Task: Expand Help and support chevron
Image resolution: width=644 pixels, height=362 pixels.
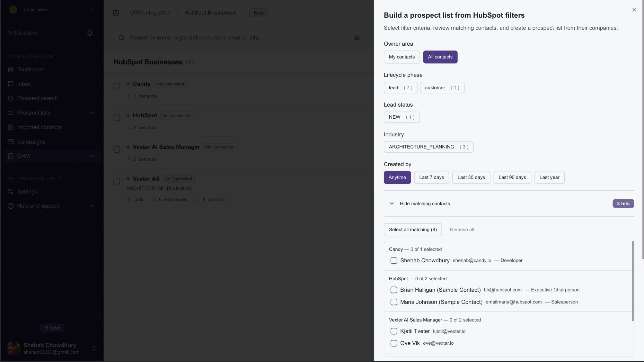Action: [x=92, y=206]
